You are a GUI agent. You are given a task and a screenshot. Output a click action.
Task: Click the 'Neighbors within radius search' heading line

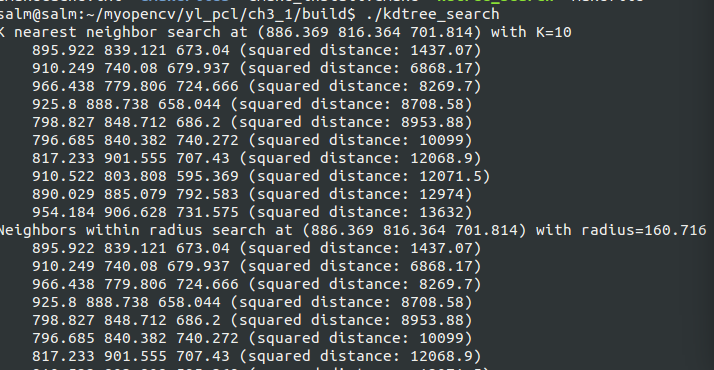[352, 230]
